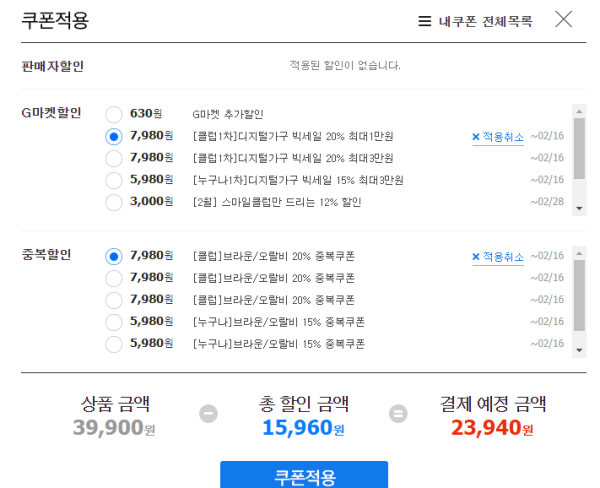Image resolution: width=600 pixels, height=488 pixels.
Task: Cancel applied G마켓할인 coupon via 적용취소
Action: click(x=498, y=137)
